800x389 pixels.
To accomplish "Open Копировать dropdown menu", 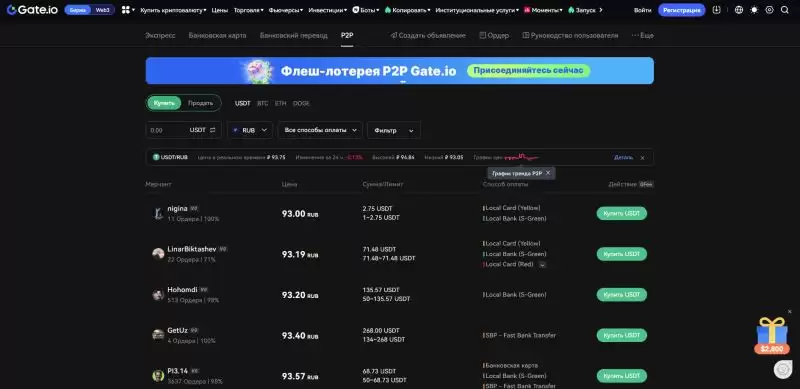I will [407, 10].
